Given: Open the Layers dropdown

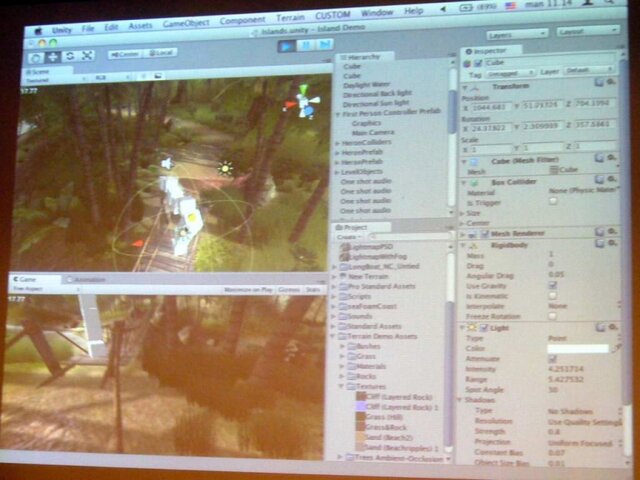Looking at the screenshot, I should 517,34.
